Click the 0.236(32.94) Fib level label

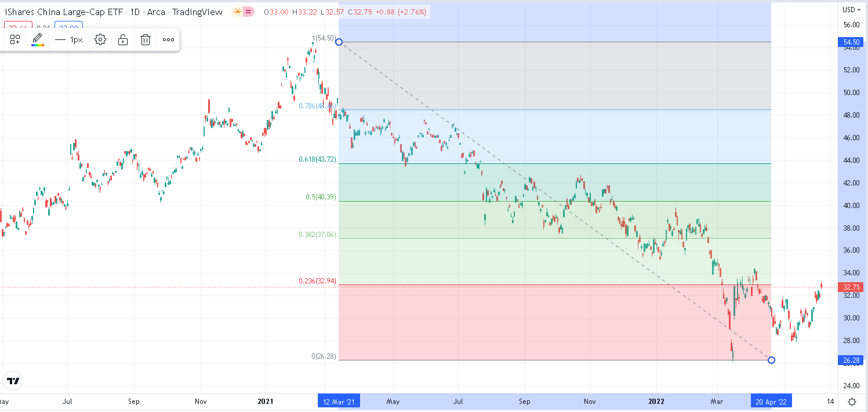pyautogui.click(x=317, y=281)
